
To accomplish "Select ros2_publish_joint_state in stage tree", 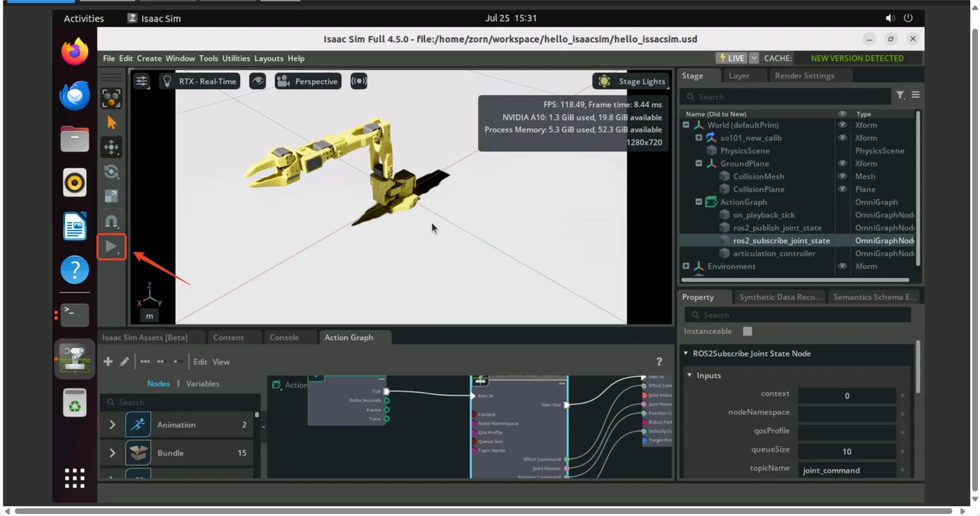I will (777, 228).
